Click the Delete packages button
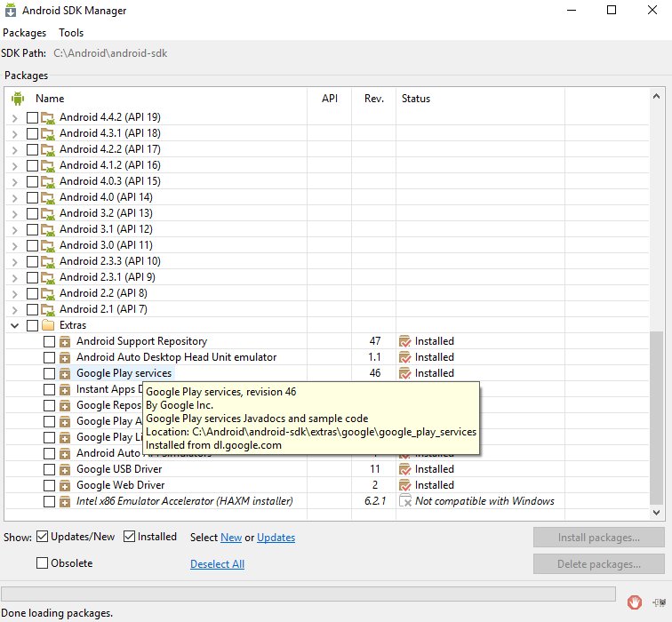The width and height of the screenshot is (672, 622). click(599, 563)
